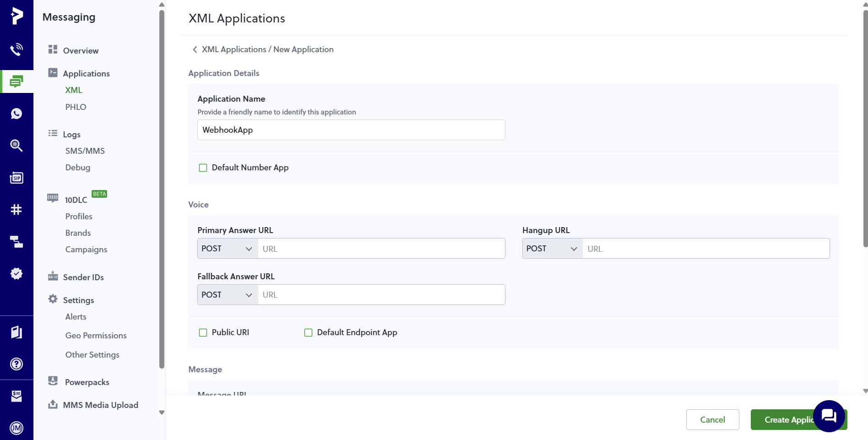Image resolution: width=868 pixels, height=440 pixels.
Task: Tick the Public URI checkbox
Action: 203,332
